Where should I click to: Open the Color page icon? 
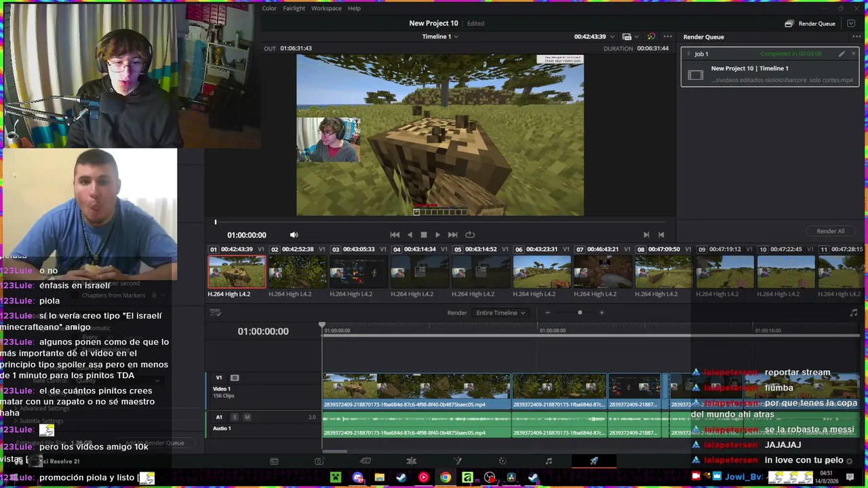(502, 462)
